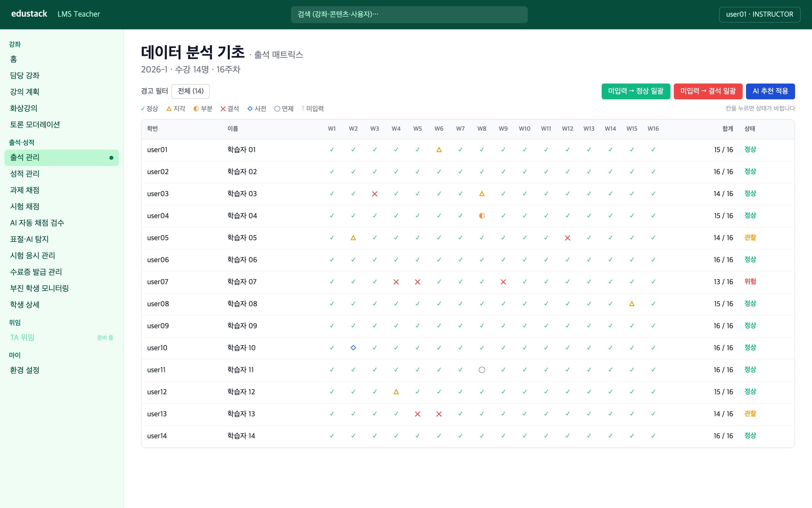Click user05's absent X in W12
This screenshot has height=508, width=812.
pos(567,238)
